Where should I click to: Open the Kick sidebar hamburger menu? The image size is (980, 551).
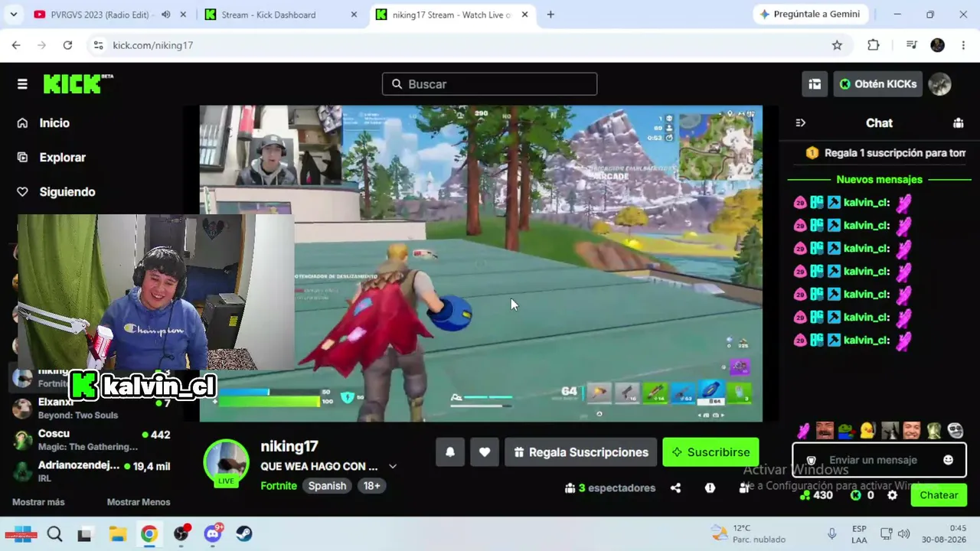tap(22, 84)
